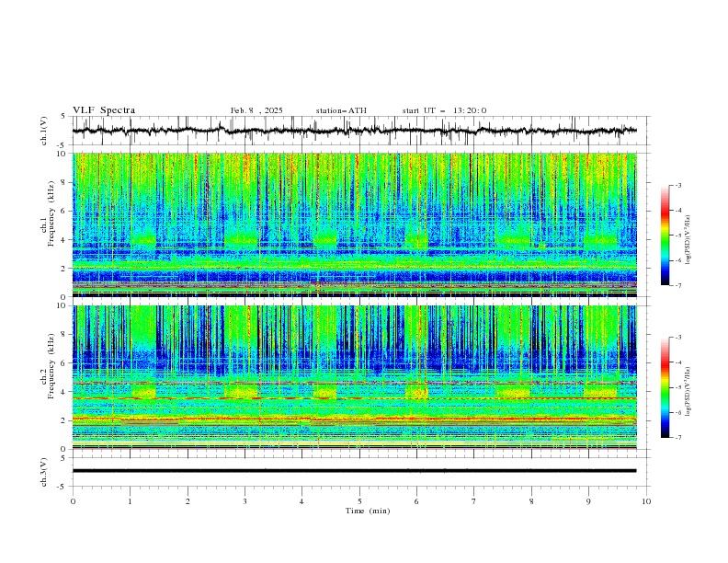Click the ch.3 flat voltage trace
Screen dimensions: 728x563
point(354,471)
